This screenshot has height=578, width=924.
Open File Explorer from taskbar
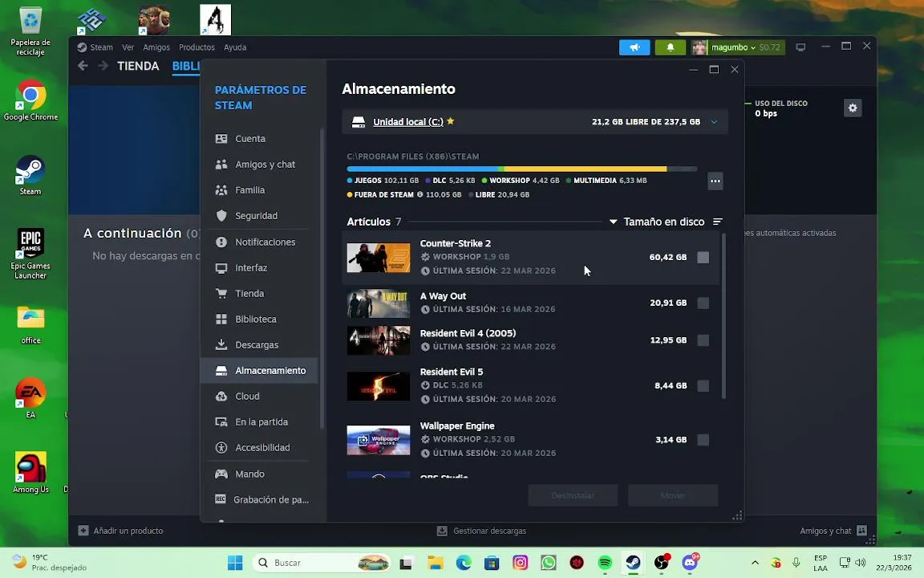(x=435, y=563)
